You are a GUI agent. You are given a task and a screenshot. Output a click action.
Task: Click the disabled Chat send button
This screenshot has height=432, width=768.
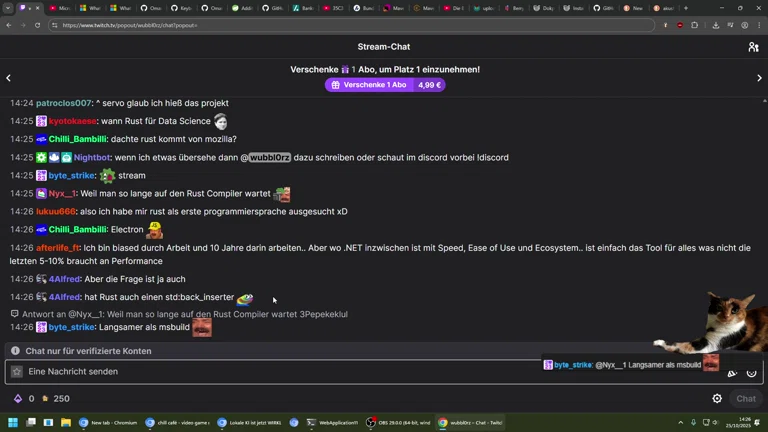pos(746,398)
